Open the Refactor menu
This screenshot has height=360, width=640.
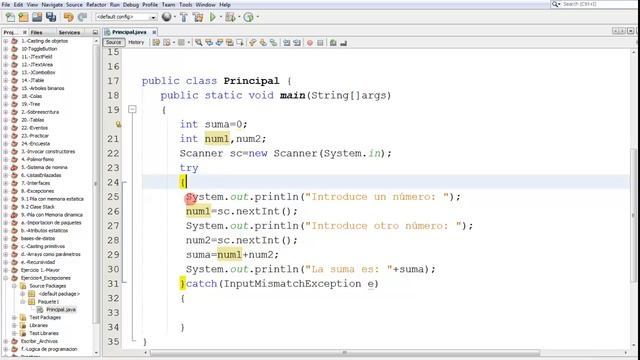pos(96,4)
